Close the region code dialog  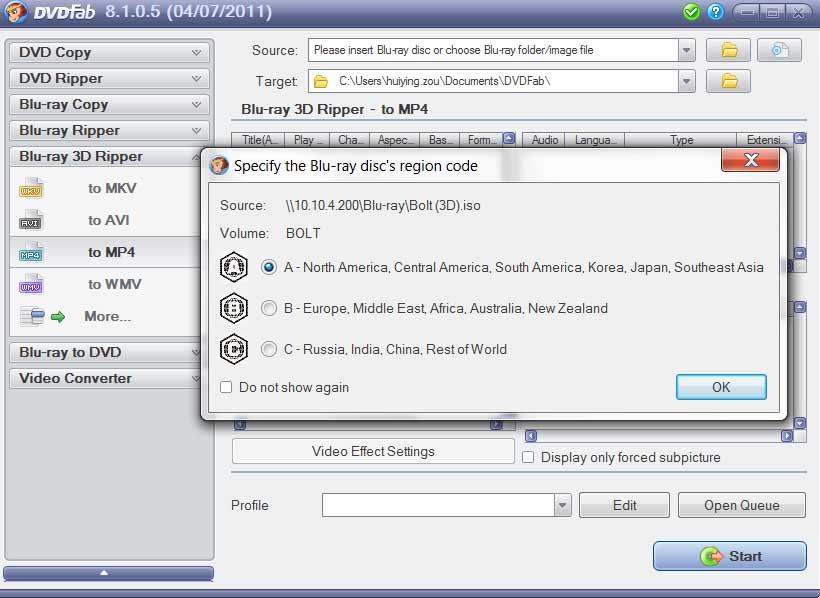tap(750, 160)
